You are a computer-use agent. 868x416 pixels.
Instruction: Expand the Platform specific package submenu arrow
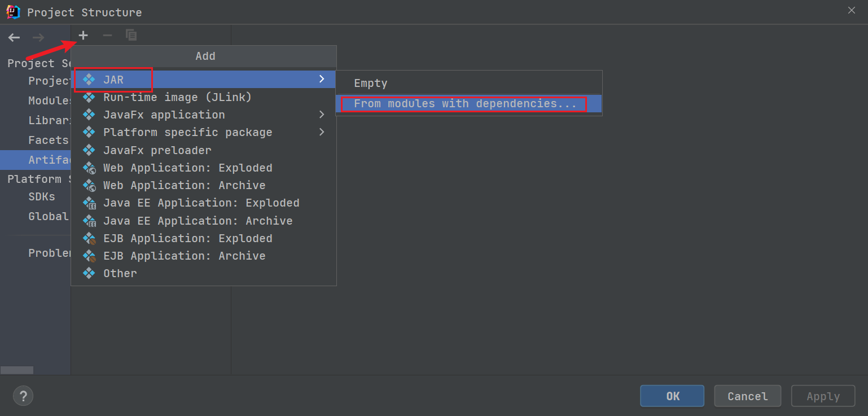[x=322, y=132]
